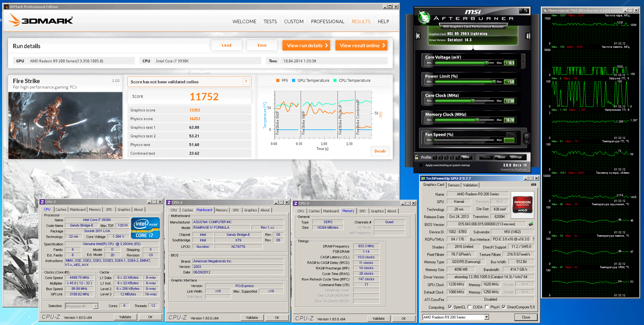Viewport: 644px width, 325px height.
Task: Click the Load button in Run details
Action: (x=227, y=45)
